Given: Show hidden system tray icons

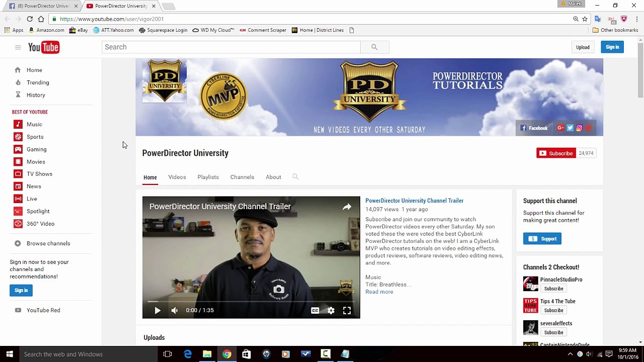Looking at the screenshot, I should pyautogui.click(x=570, y=354).
